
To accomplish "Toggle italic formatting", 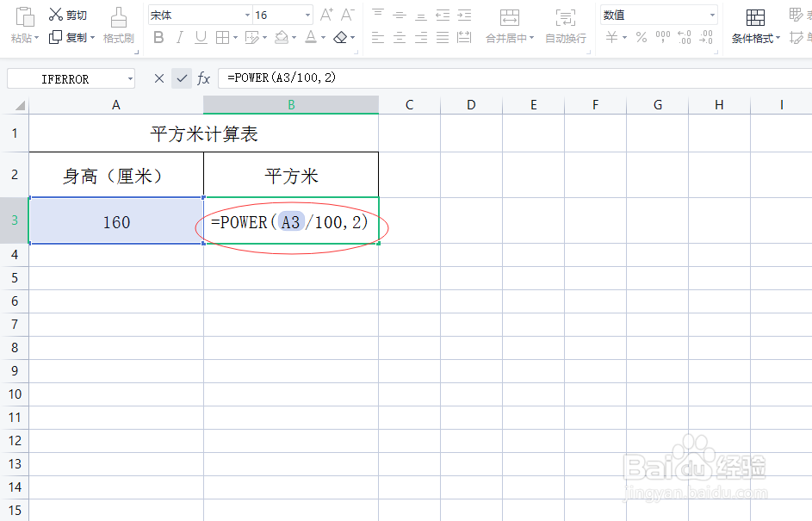I will pyautogui.click(x=179, y=38).
